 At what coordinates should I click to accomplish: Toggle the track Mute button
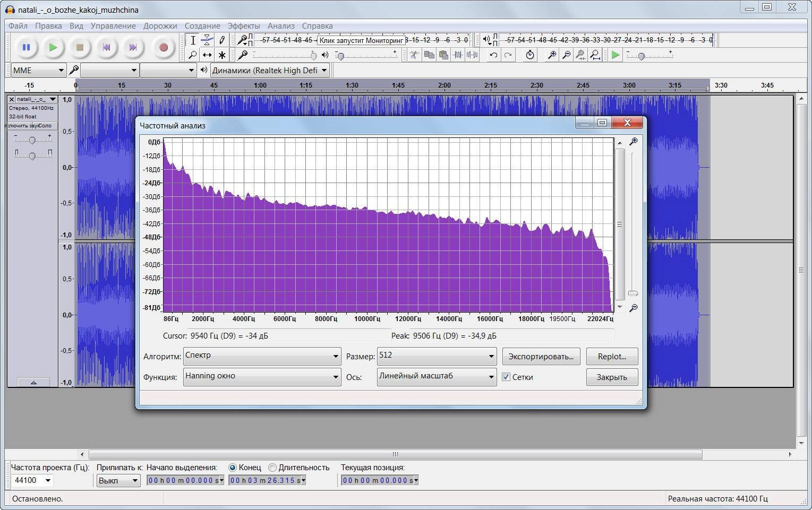[19, 126]
